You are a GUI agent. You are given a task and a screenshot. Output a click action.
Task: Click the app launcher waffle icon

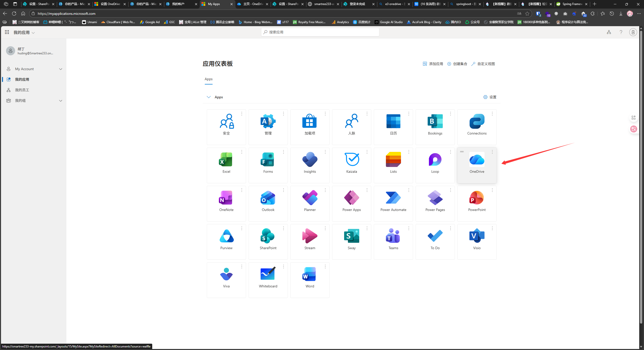7,32
